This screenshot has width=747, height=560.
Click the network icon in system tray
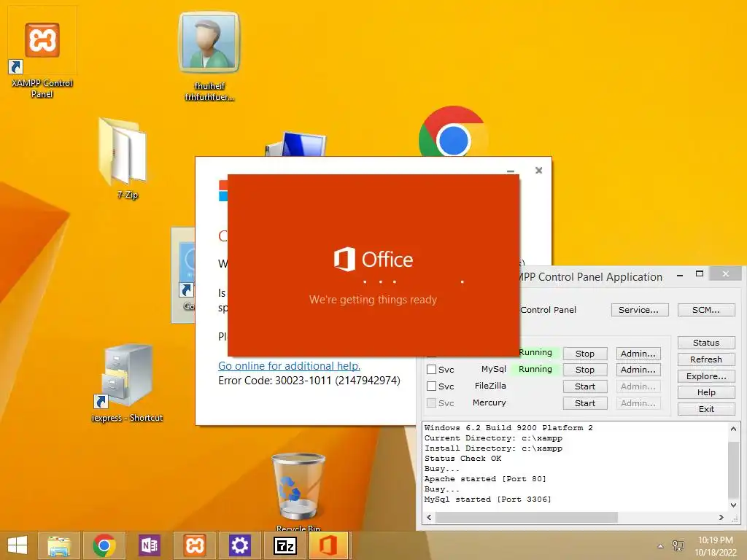pos(678,545)
